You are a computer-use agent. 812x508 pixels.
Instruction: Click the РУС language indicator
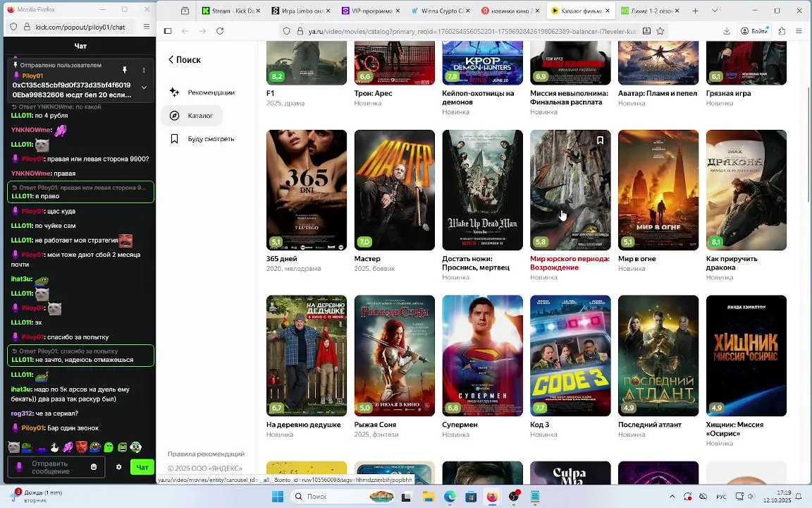point(721,497)
